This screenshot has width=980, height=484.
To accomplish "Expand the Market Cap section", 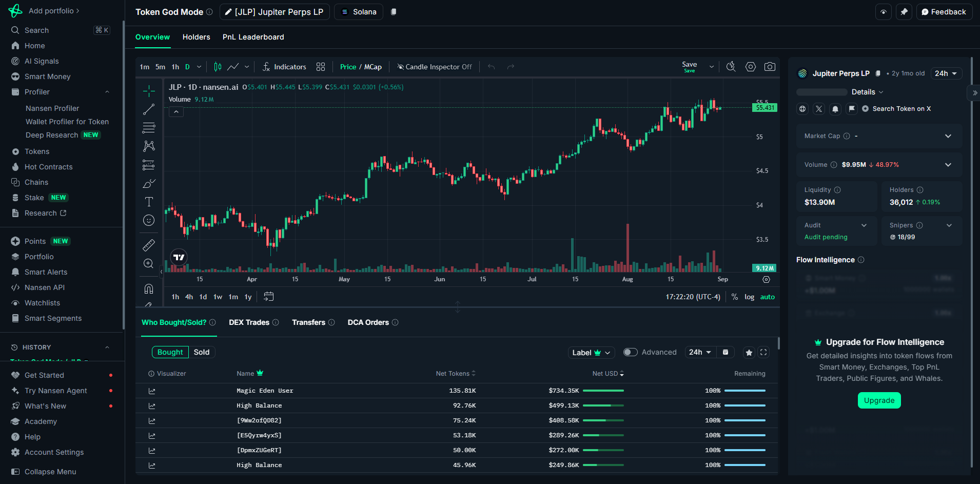I will coord(947,136).
